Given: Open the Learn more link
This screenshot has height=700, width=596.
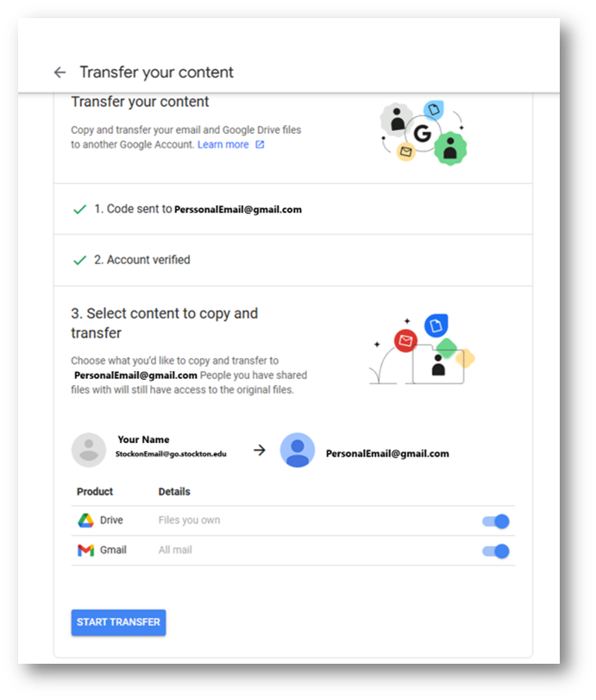Looking at the screenshot, I should (x=223, y=145).
